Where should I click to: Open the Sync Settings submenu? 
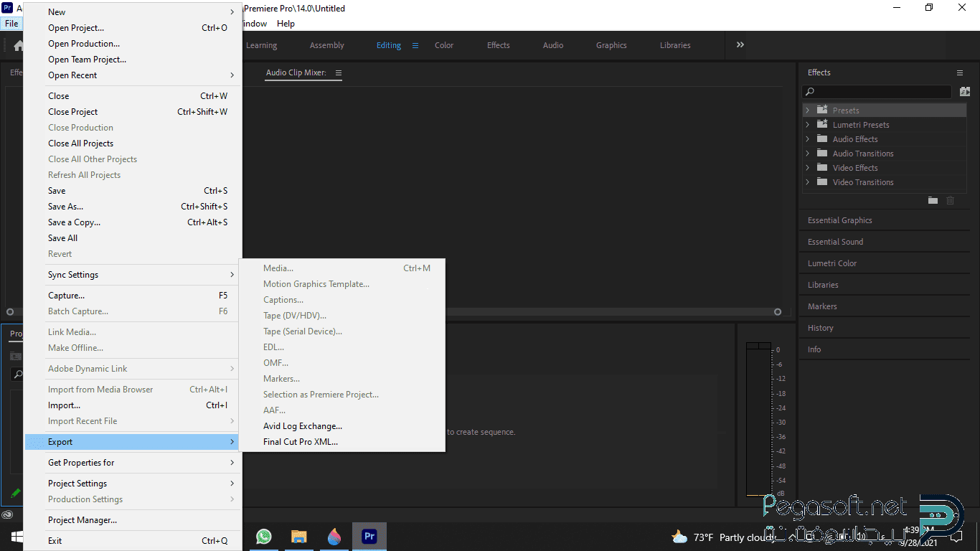133,275
